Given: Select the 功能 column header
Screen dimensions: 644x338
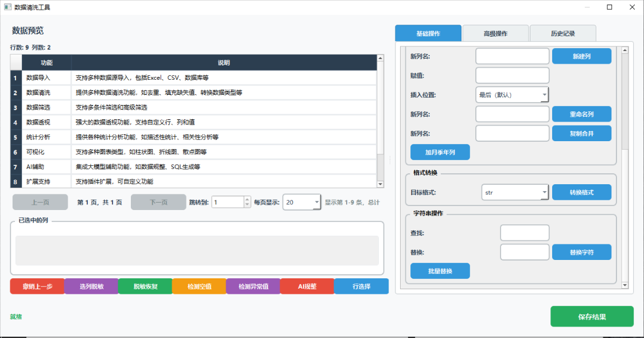Looking at the screenshot, I should [46, 63].
